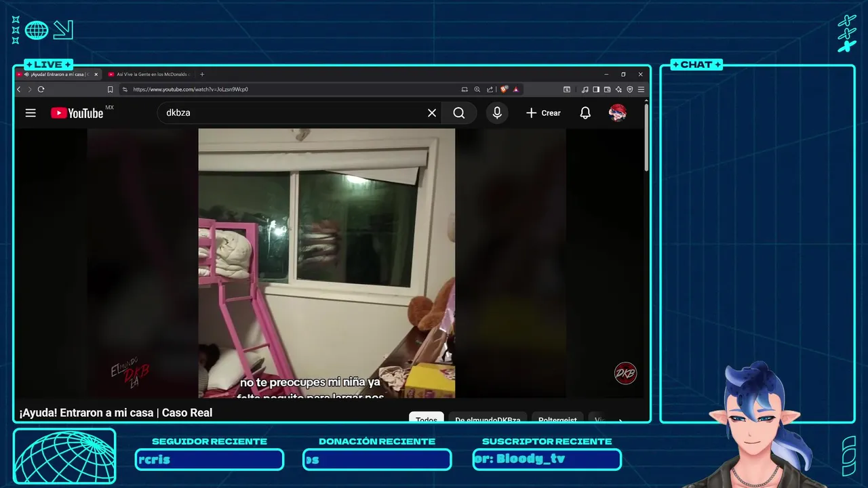Open the account avatar menu
Screen dimensions: 868x488
[x=617, y=113]
